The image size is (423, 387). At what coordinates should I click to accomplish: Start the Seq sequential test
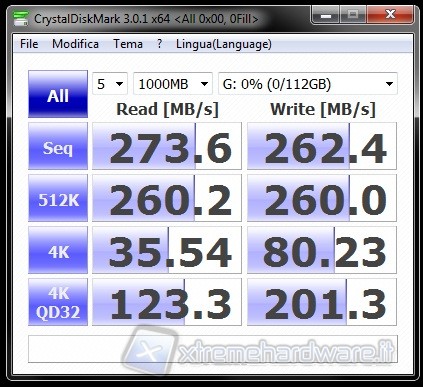tap(58, 146)
